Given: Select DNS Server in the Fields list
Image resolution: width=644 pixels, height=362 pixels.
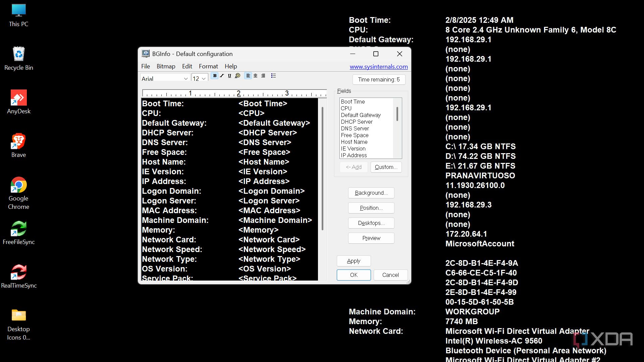Looking at the screenshot, I should [x=355, y=128].
